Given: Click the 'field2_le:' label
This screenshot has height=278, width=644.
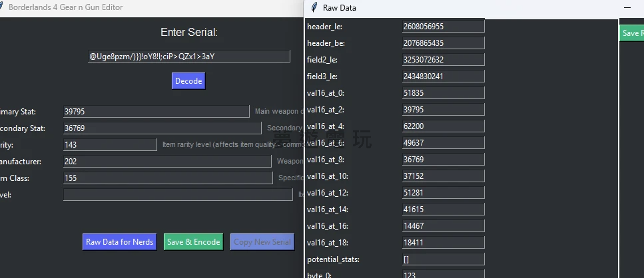Looking at the screenshot, I should tap(322, 60).
